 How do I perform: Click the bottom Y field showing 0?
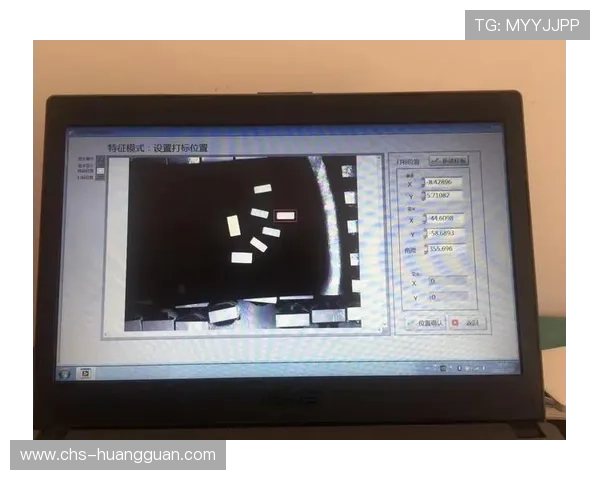[445, 298]
